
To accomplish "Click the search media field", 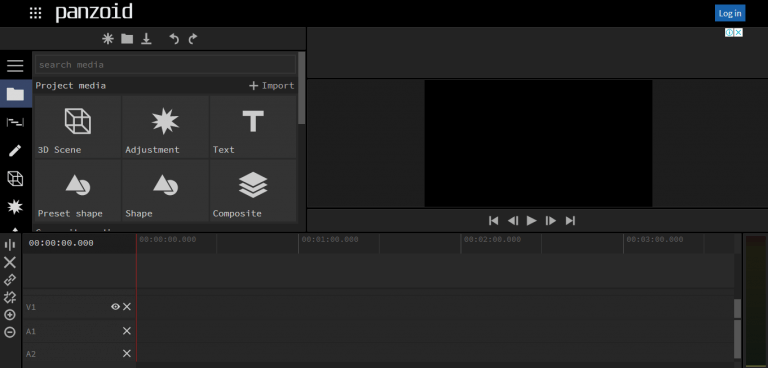I will coord(166,65).
